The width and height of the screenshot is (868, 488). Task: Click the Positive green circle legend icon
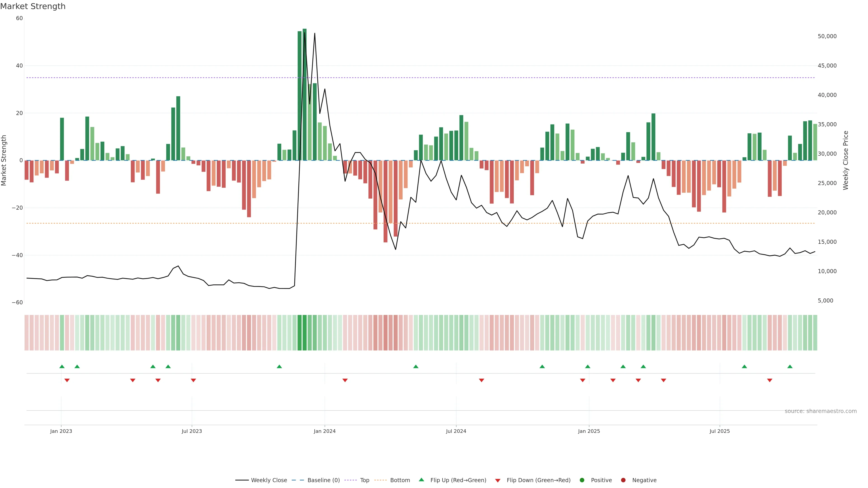[x=582, y=480]
